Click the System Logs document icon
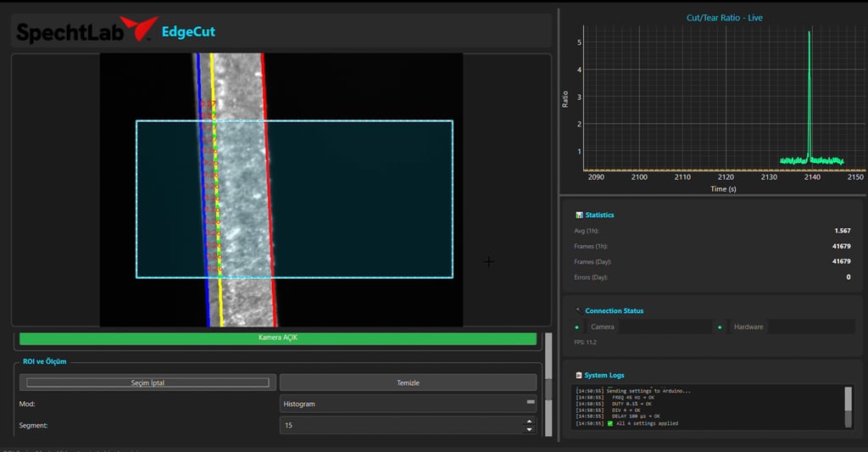 tap(579, 376)
